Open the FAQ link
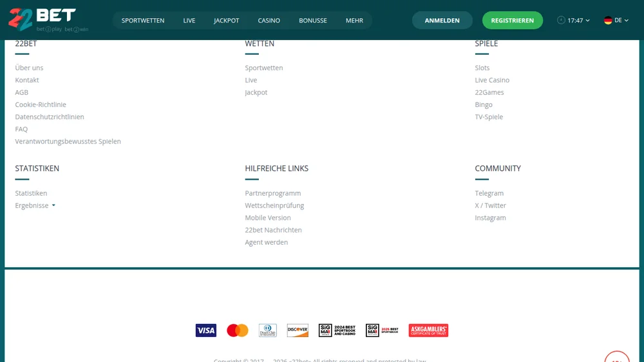Screen dimensions: 644x362 (x=21, y=129)
